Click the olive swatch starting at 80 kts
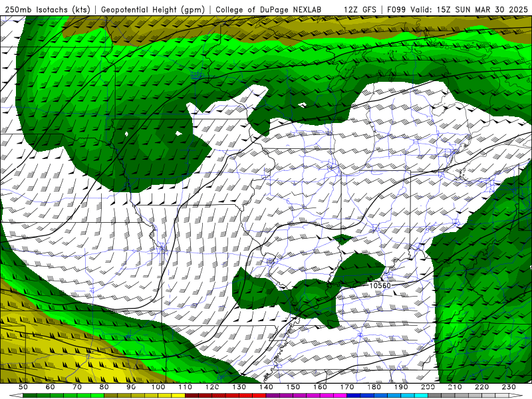The width and height of the screenshot is (532, 399). tap(110, 395)
